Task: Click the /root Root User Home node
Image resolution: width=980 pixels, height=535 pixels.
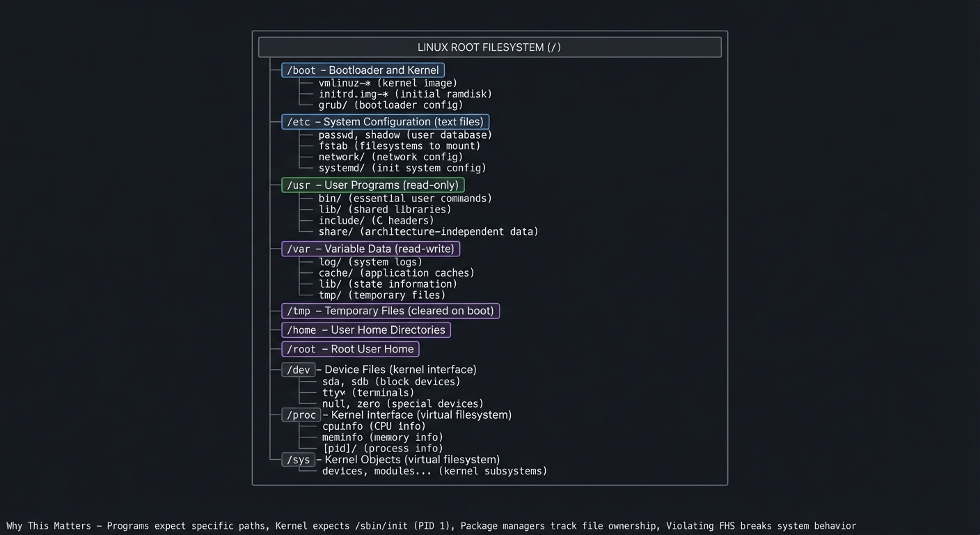Action: 350,349
